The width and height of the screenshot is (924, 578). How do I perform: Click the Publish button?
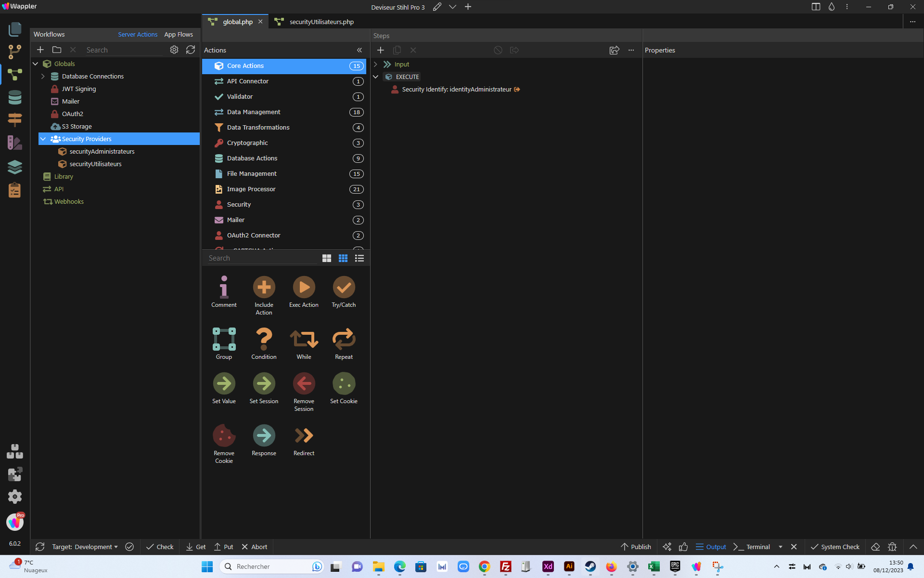636,547
